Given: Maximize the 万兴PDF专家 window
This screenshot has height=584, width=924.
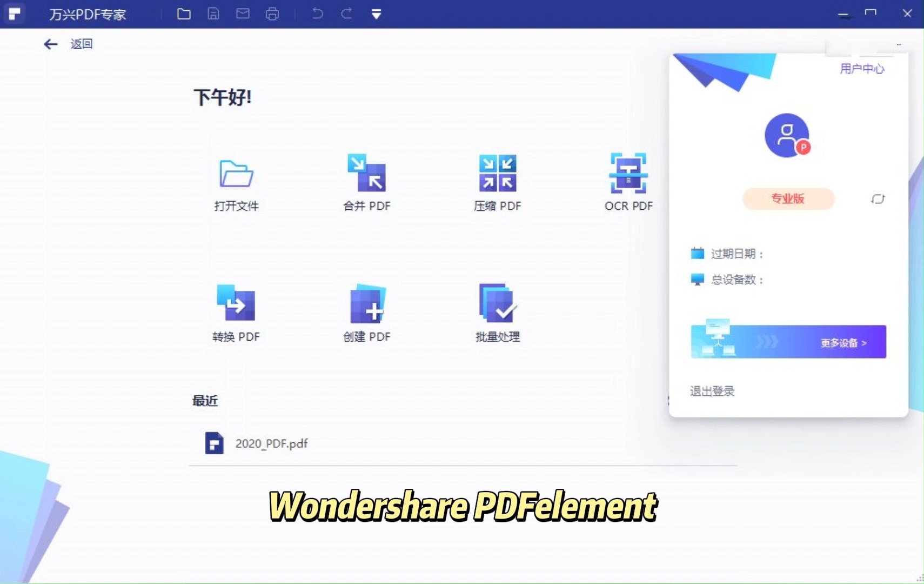Looking at the screenshot, I should click(x=871, y=13).
